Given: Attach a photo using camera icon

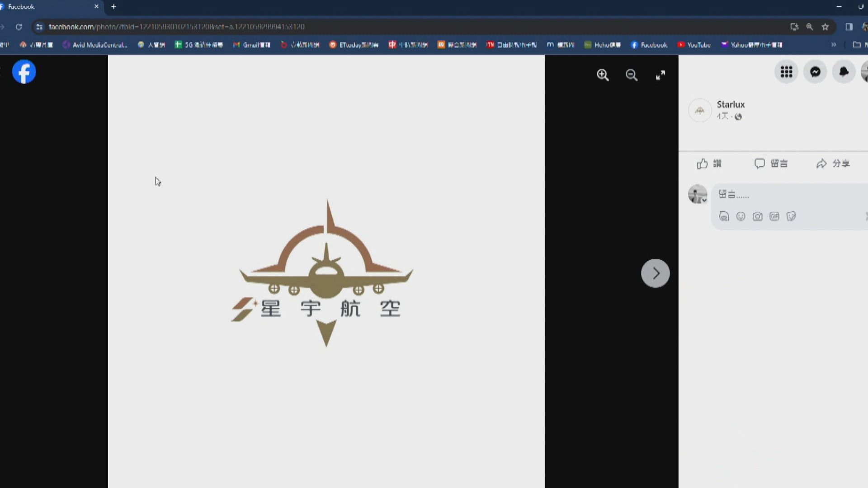Looking at the screenshot, I should tap(757, 216).
